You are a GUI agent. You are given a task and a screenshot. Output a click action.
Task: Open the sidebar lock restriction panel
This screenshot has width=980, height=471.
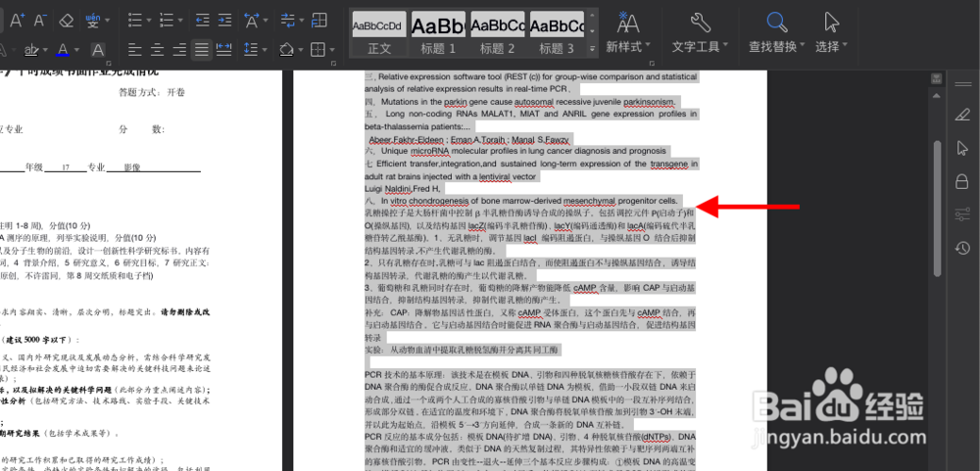(962, 181)
